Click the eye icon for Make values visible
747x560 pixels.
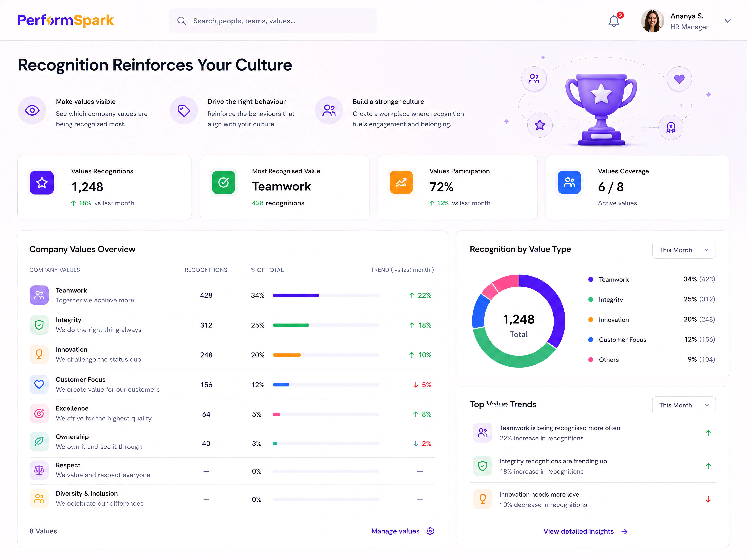(x=32, y=110)
